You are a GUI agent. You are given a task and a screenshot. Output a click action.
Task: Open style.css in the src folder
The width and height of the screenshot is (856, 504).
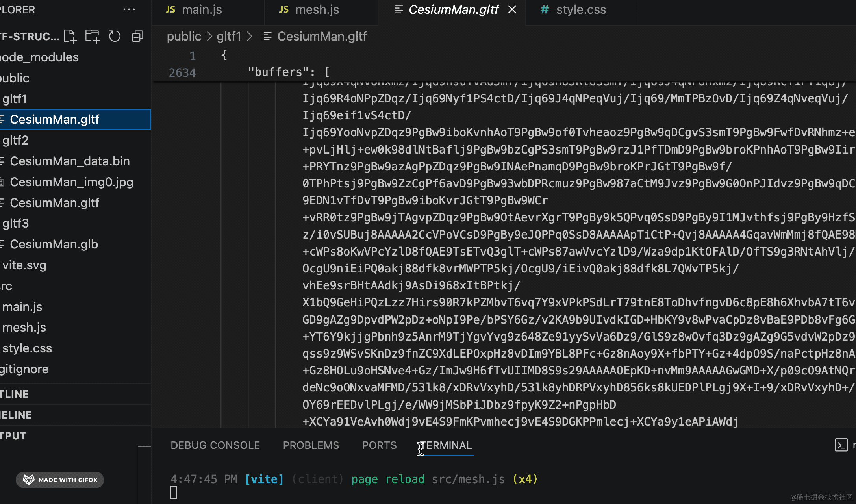[x=75, y=348]
